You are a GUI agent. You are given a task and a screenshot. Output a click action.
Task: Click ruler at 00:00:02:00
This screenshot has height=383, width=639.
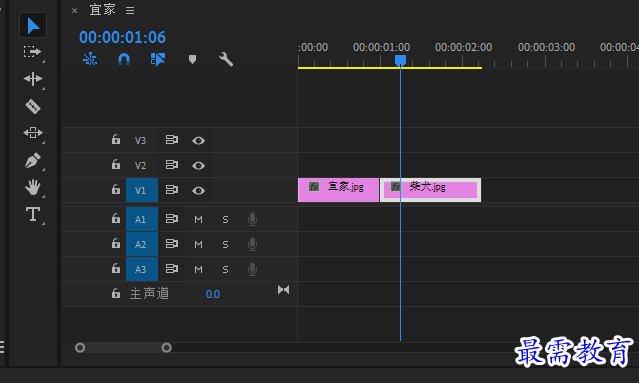463,47
